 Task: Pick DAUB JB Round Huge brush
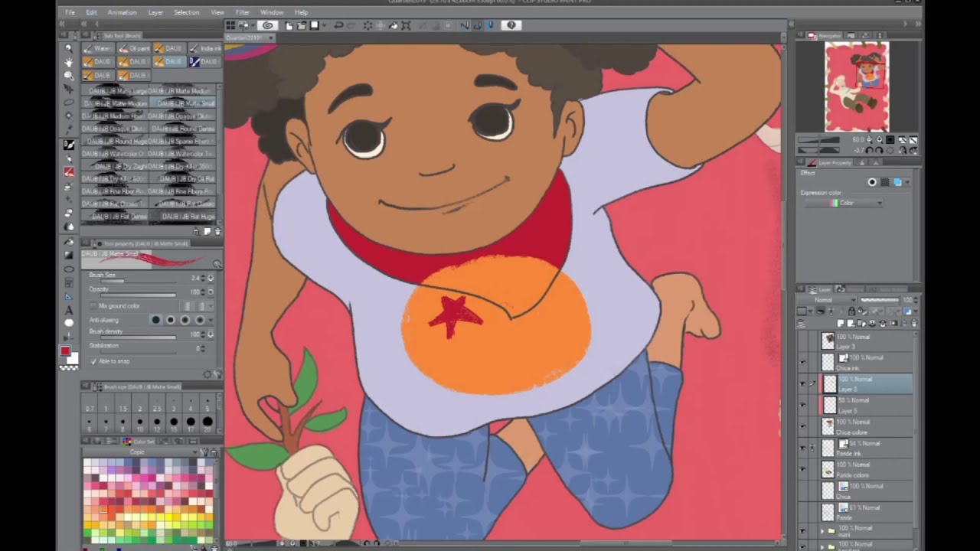(x=116, y=141)
